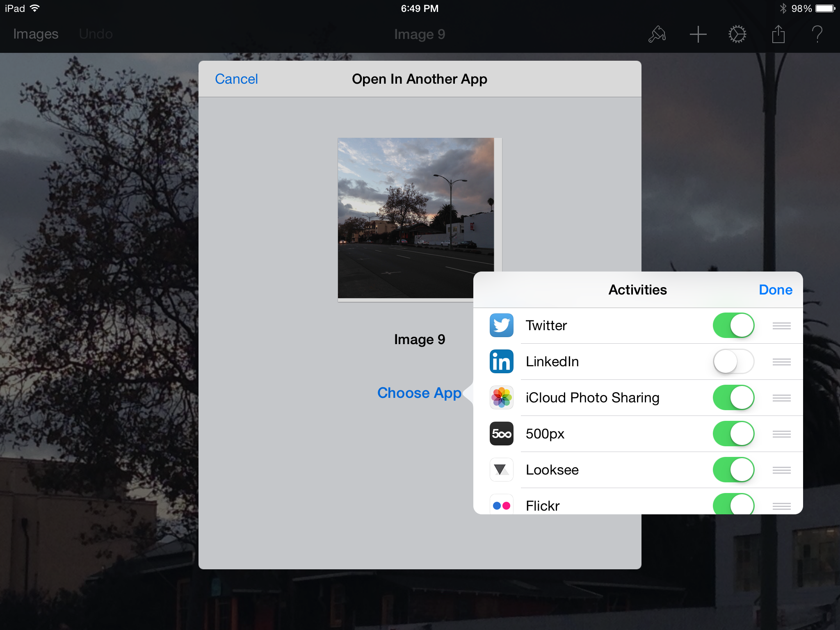Go back to Images
840x630 pixels.
[36, 34]
